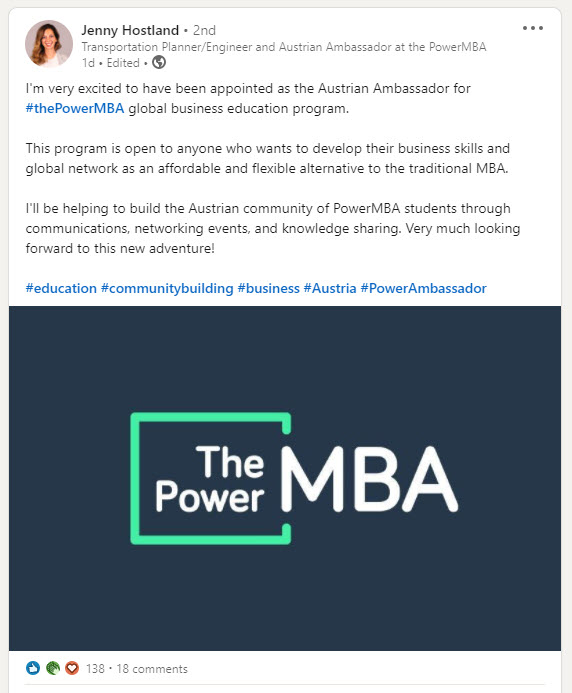572x693 pixels.
Task: Click the green bracket in the logo
Action: [135, 478]
